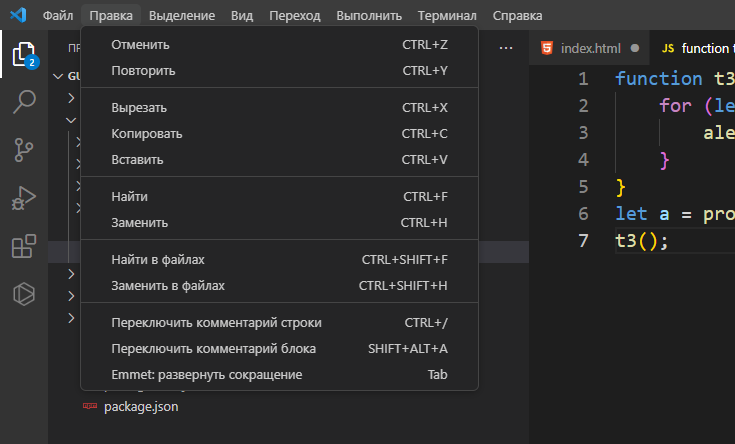Open the Файл menu
Screen dimensions: 735x444
(58, 15)
